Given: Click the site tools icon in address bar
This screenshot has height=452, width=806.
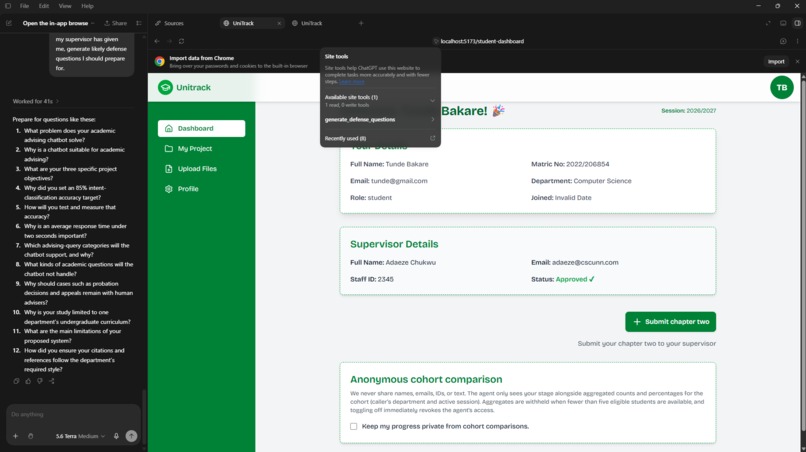Looking at the screenshot, I should coord(436,41).
